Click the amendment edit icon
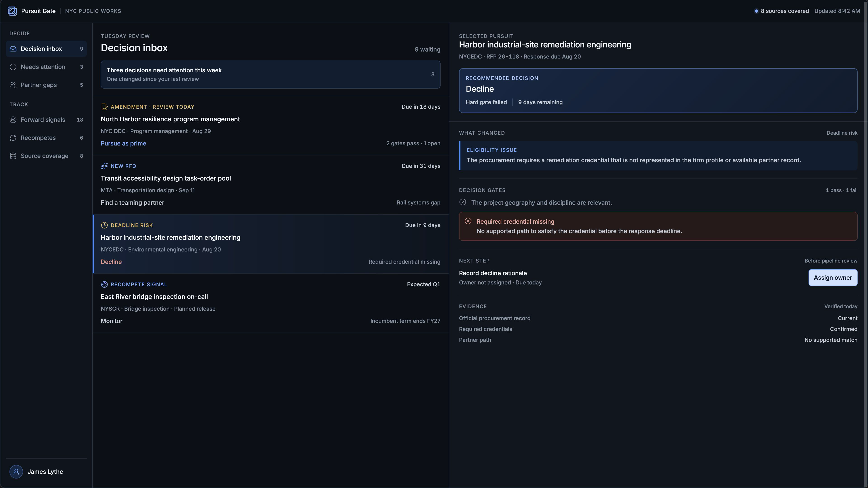868x488 pixels. tap(104, 107)
